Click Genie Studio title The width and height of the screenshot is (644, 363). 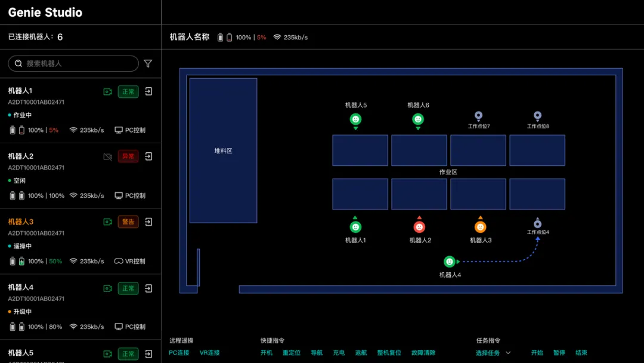45,13
